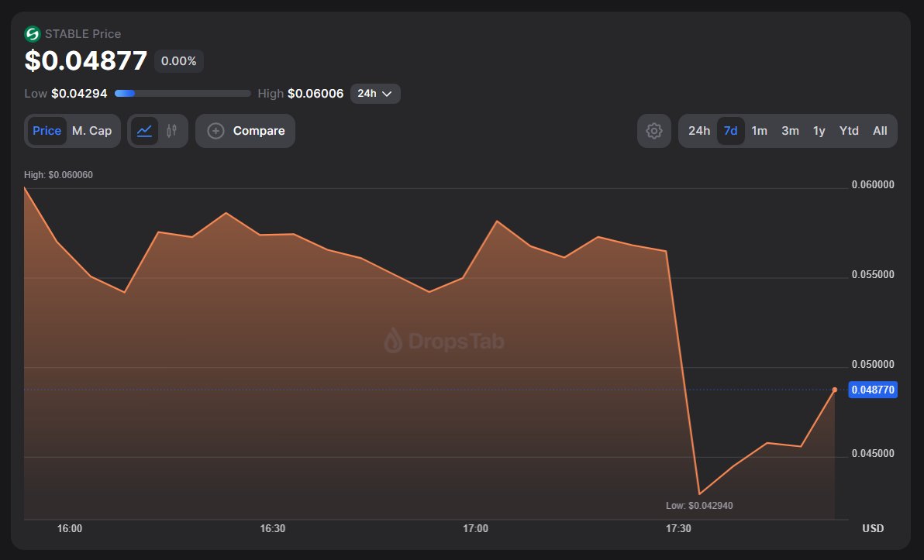
Task: Switch chart to 1m range
Action: pyautogui.click(x=760, y=131)
